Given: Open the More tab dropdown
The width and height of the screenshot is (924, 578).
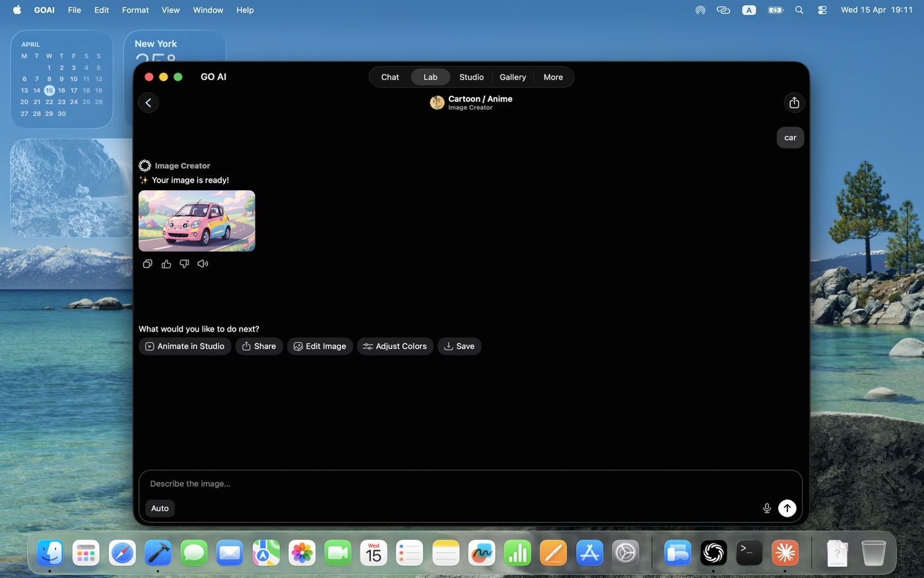Looking at the screenshot, I should tap(553, 77).
